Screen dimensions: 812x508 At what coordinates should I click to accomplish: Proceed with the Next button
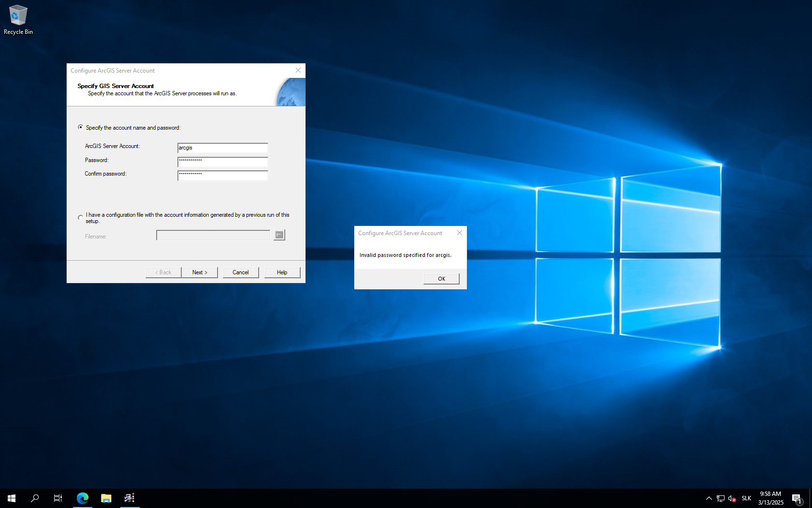(x=200, y=272)
